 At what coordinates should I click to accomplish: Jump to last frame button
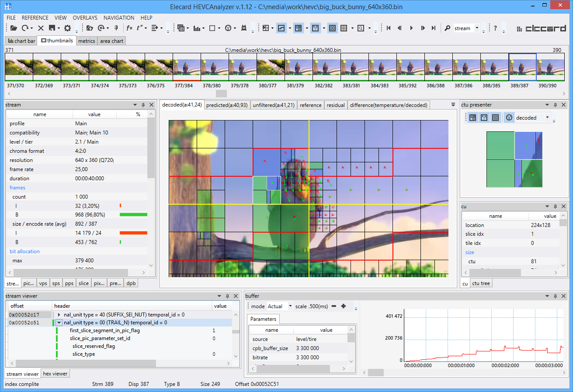434,28
